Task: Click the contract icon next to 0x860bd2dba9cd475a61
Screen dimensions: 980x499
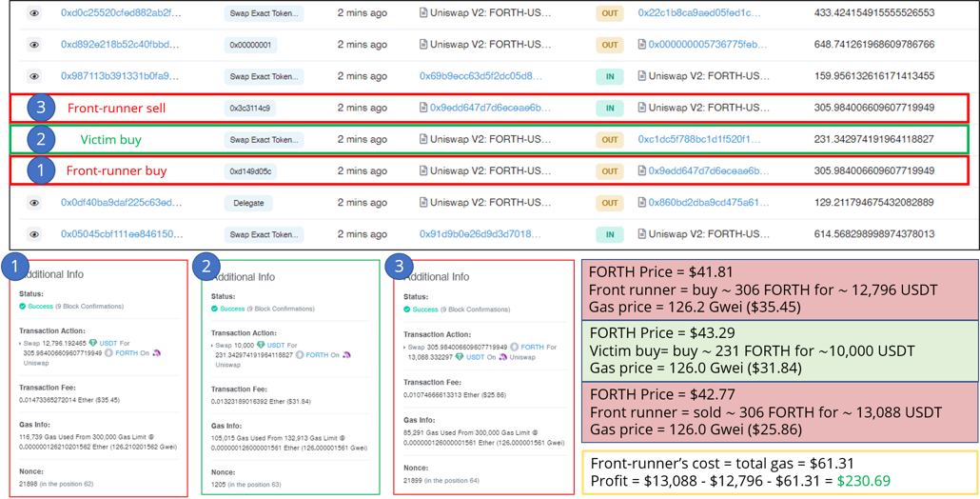Action: tap(642, 203)
